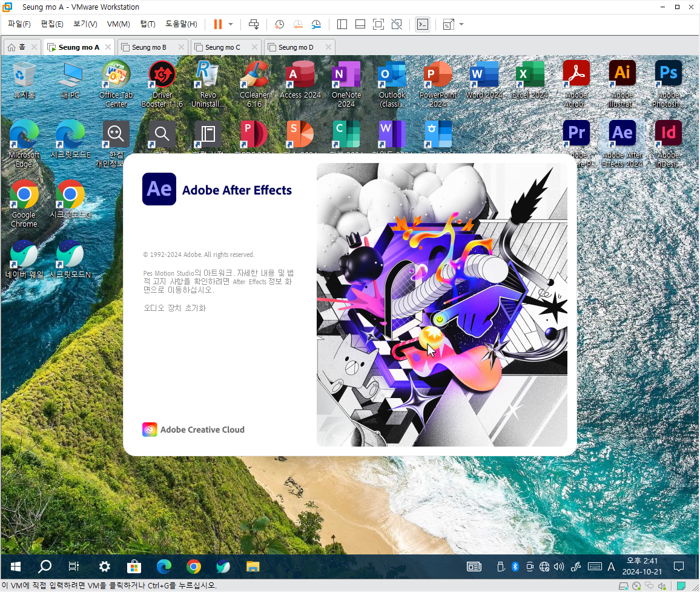Open the Recycle Bin desktop icon

click(24, 81)
